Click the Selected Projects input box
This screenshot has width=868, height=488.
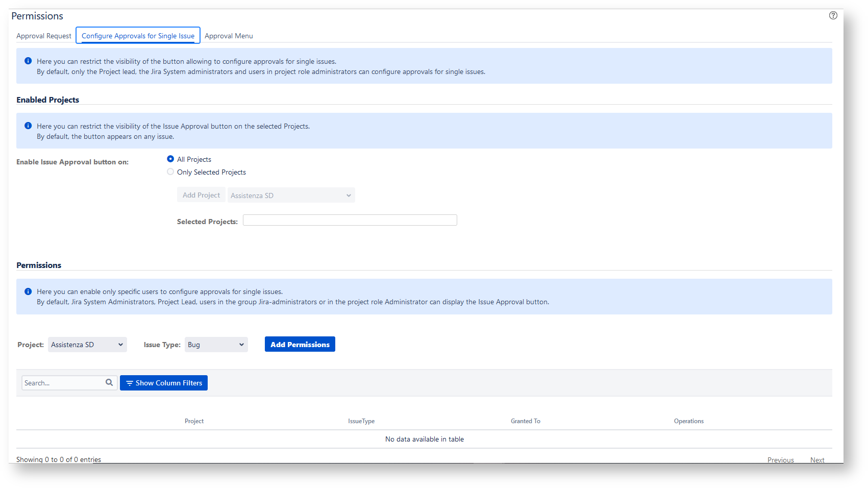click(x=350, y=220)
